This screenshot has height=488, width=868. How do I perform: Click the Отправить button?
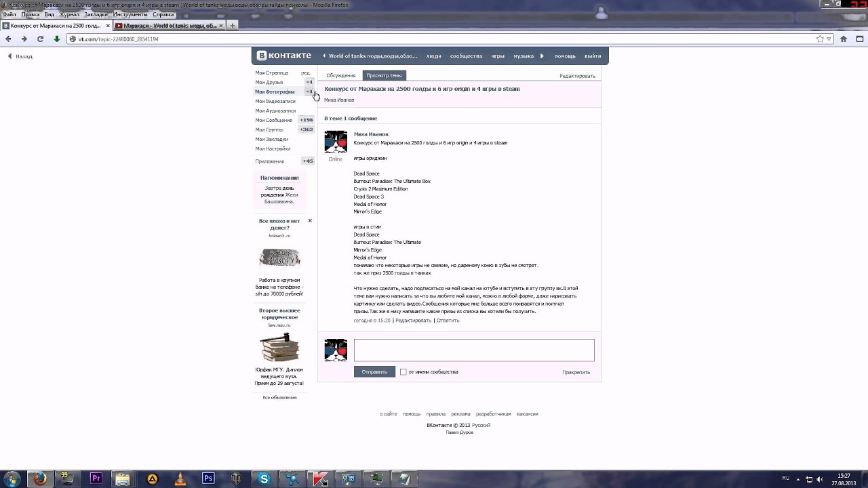click(374, 372)
